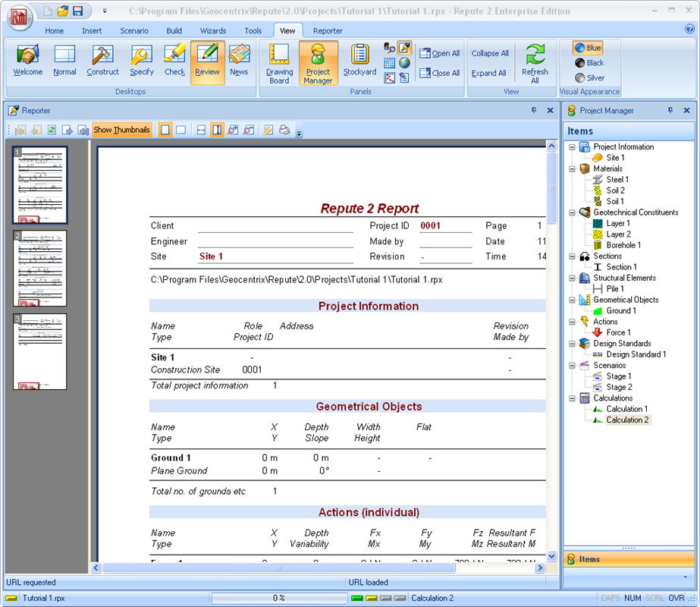Viewport: 700px width, 607px height.
Task: Open the quick access toolbar dropdown arrow
Action: [x=105, y=11]
